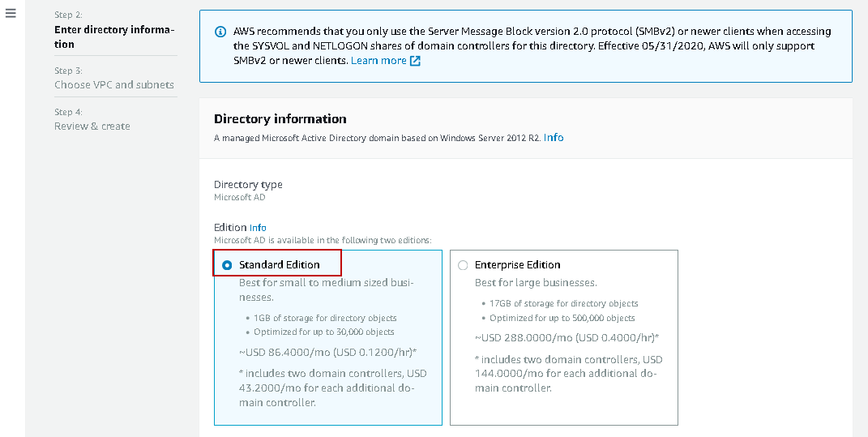Image resolution: width=868 pixels, height=437 pixels.
Task: Click the info circle icon in the SMBv2 banner
Action: (x=220, y=32)
